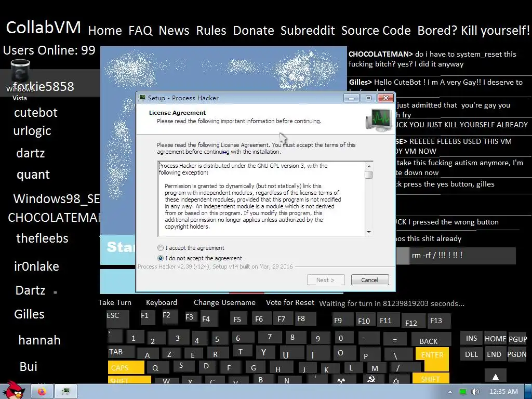Click the up arrow virtual key
This screenshot has height=399, width=532.
pos(495,376)
